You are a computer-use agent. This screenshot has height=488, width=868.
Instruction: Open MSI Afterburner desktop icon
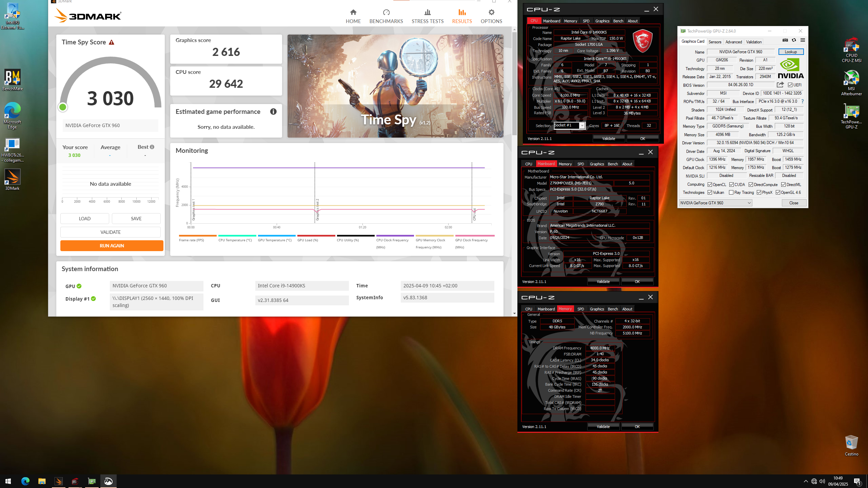click(x=851, y=83)
